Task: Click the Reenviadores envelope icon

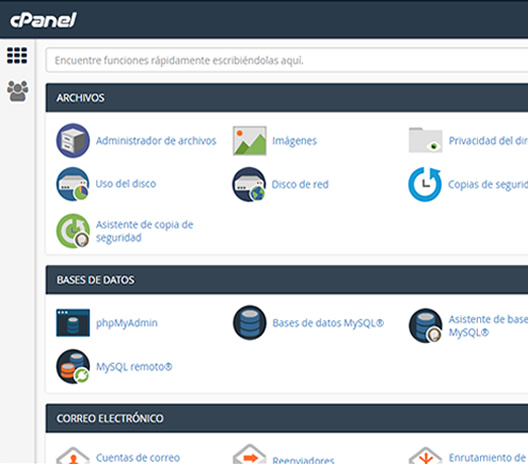Action: (x=250, y=454)
